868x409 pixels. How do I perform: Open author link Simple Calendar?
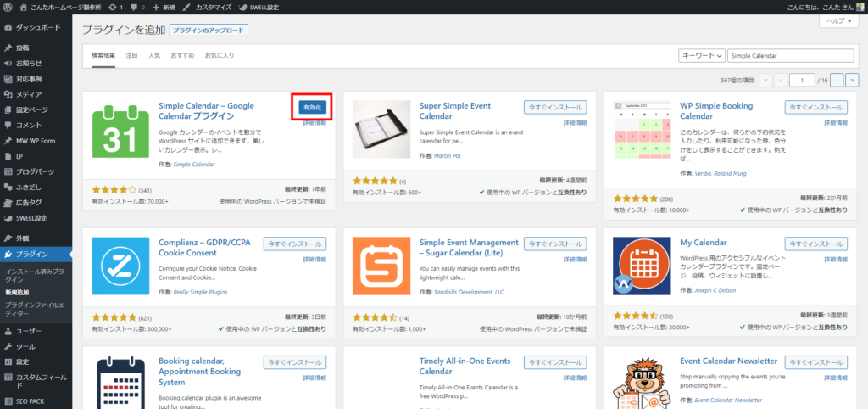click(x=194, y=165)
